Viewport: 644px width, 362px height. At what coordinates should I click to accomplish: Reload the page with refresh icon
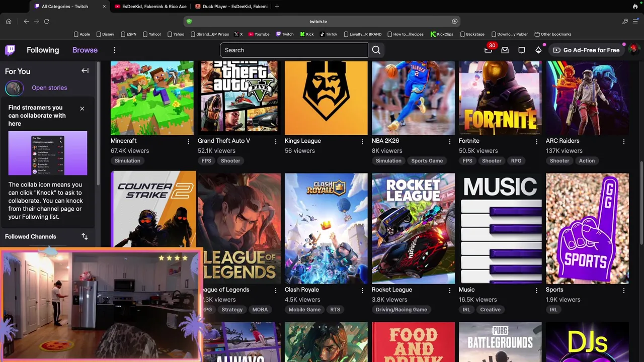point(47,22)
